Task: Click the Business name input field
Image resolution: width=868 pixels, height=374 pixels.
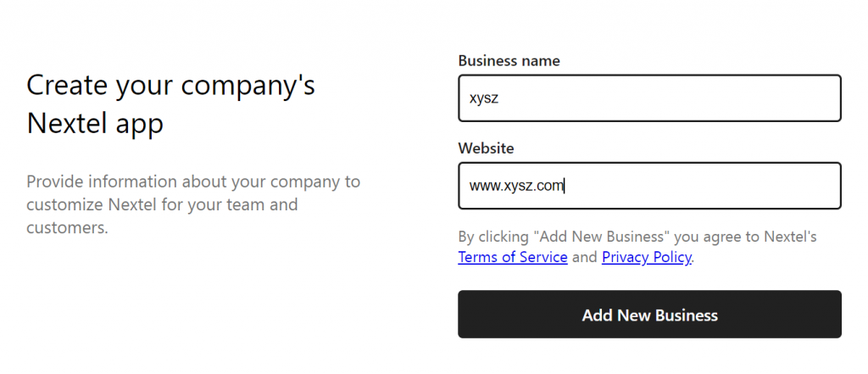Action: [x=649, y=98]
